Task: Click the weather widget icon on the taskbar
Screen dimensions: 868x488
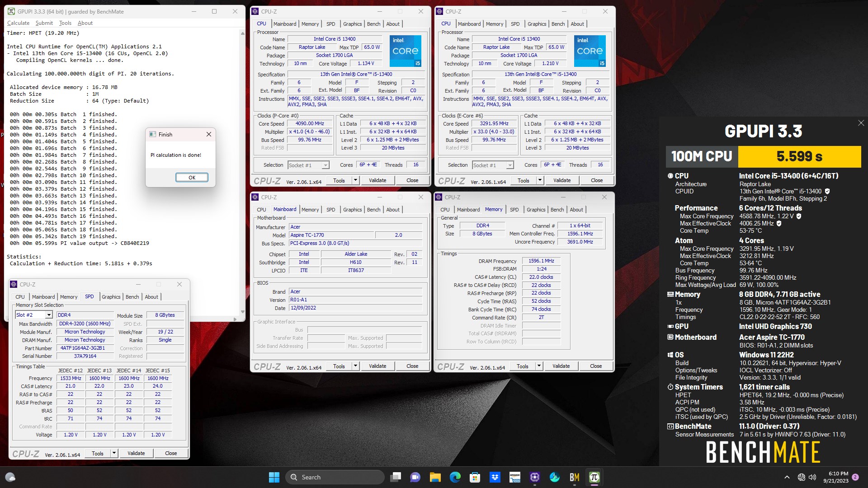Action: (x=10, y=477)
